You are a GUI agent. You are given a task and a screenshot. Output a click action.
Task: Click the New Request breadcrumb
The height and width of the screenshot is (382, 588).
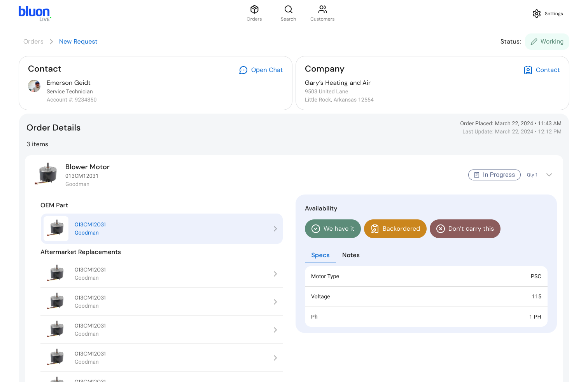pyautogui.click(x=78, y=42)
